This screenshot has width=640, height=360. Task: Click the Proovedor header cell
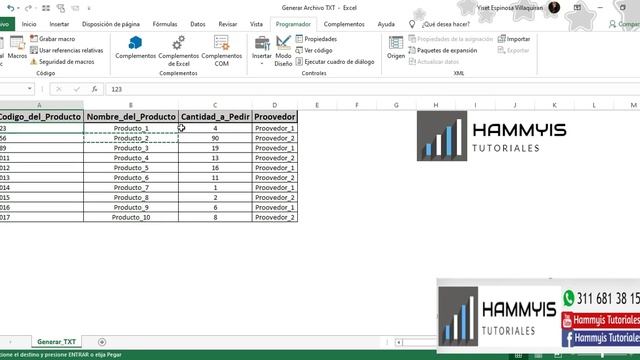point(275,117)
